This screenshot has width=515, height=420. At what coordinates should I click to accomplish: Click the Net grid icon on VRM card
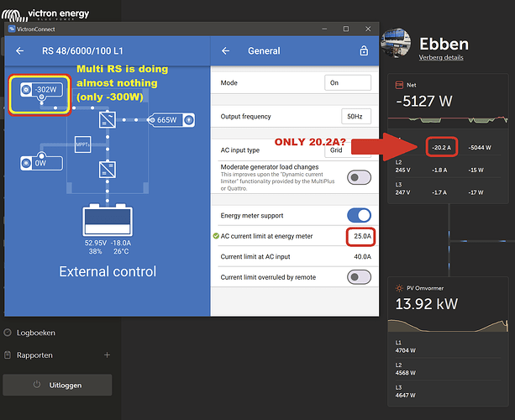point(399,85)
